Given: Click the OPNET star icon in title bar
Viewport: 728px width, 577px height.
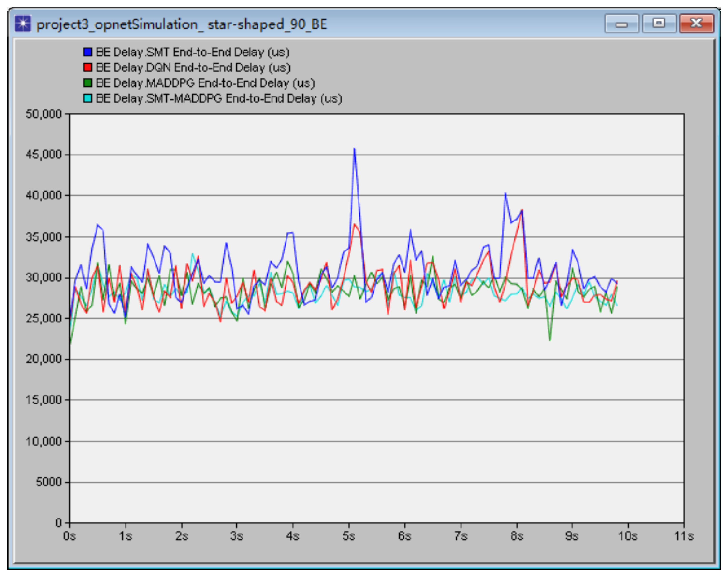Looking at the screenshot, I should tap(23, 24).
